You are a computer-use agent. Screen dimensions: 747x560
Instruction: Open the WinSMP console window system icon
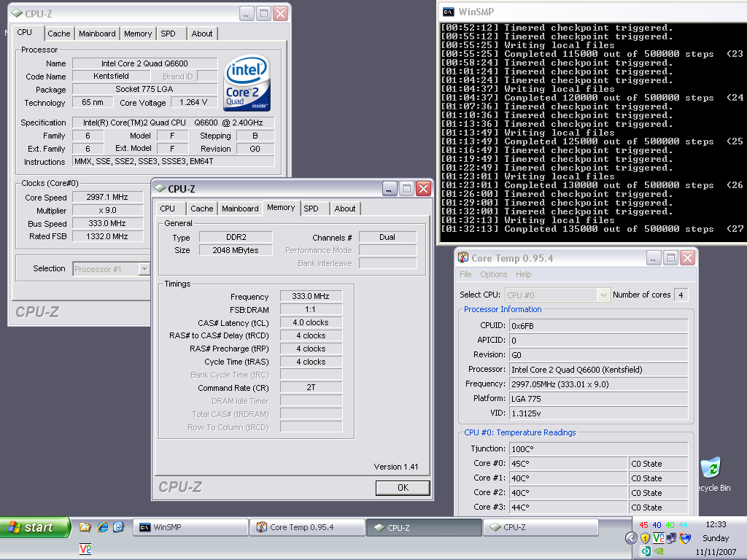[449, 12]
